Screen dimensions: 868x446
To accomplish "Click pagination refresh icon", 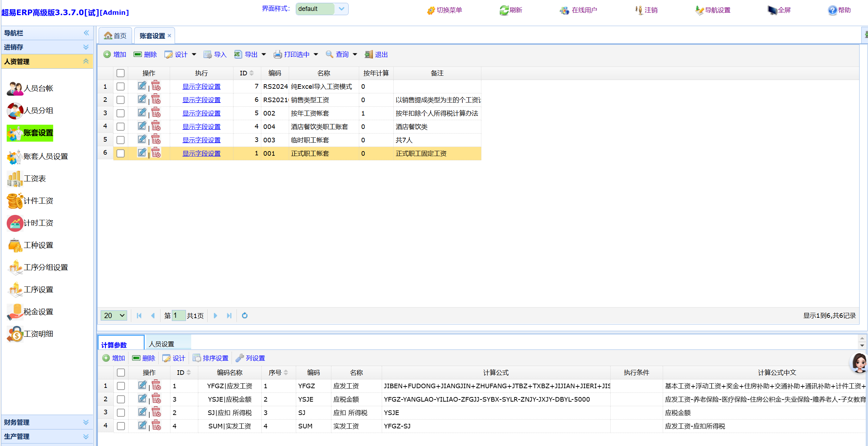I will click(x=245, y=316).
